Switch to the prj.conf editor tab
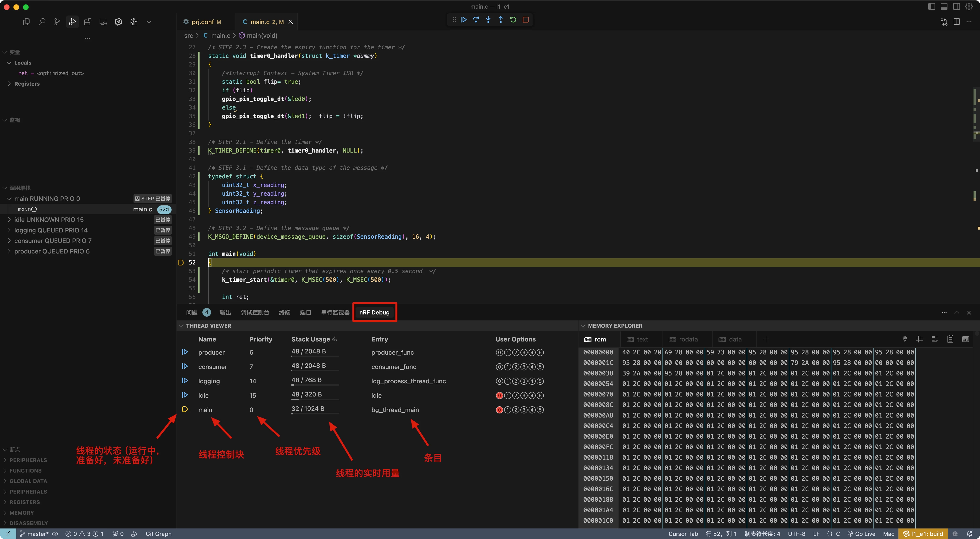This screenshot has height=539, width=980. click(x=202, y=22)
